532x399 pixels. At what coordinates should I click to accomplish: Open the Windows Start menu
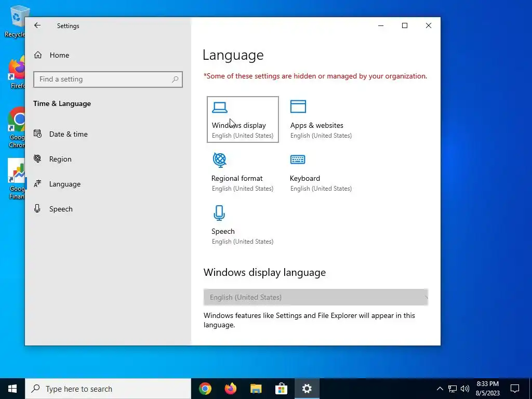pos(12,389)
